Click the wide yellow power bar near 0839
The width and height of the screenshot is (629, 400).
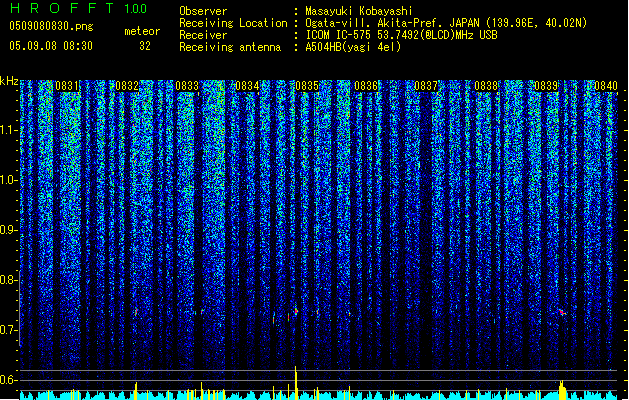coord(562,390)
